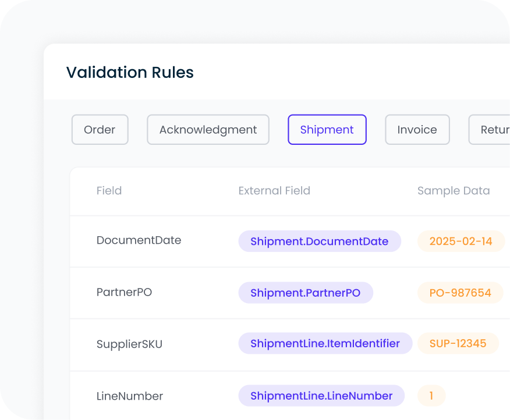Screen dimensions: 510x420
Task: Select the Shipment.PartnerPO mapping badge
Action: click(x=306, y=293)
